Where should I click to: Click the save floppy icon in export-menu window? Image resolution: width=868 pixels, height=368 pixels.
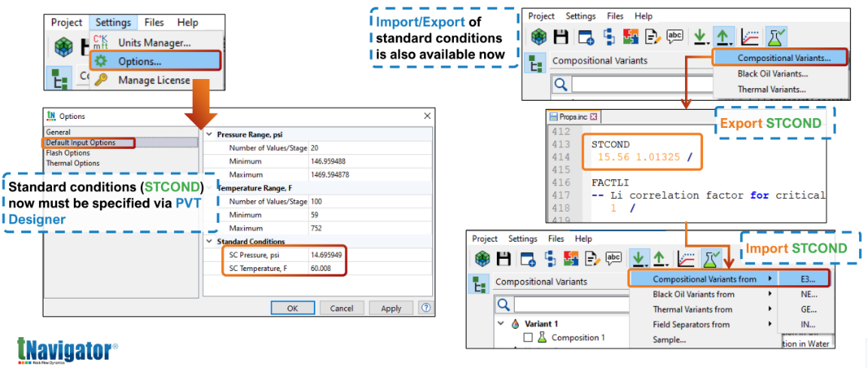(561, 37)
